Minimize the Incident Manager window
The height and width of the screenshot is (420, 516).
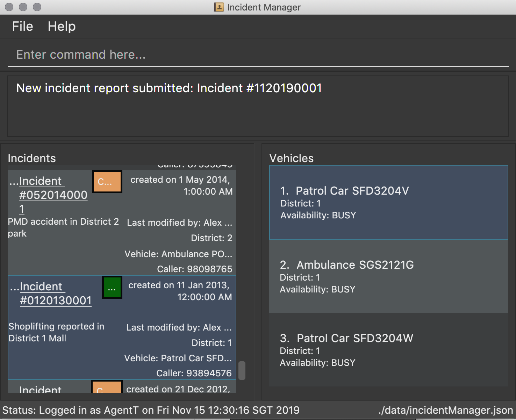coord(23,7)
